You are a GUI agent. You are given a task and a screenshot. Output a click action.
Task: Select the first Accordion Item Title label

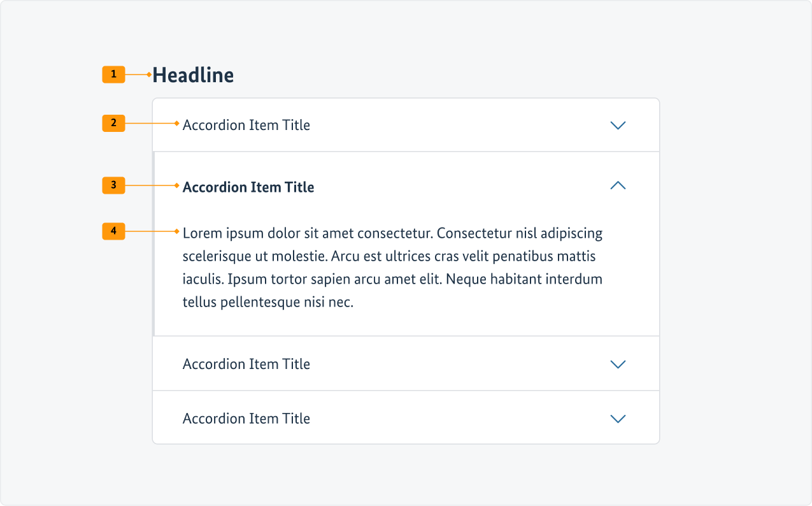tap(246, 126)
